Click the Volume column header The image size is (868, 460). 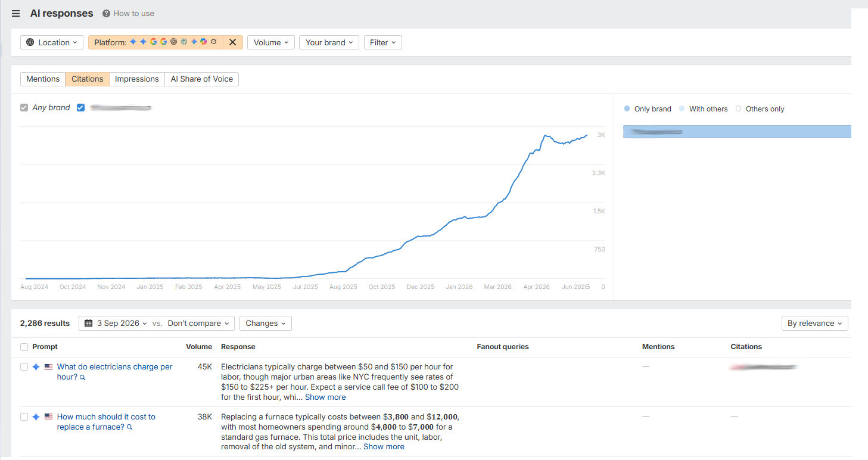[199, 347]
